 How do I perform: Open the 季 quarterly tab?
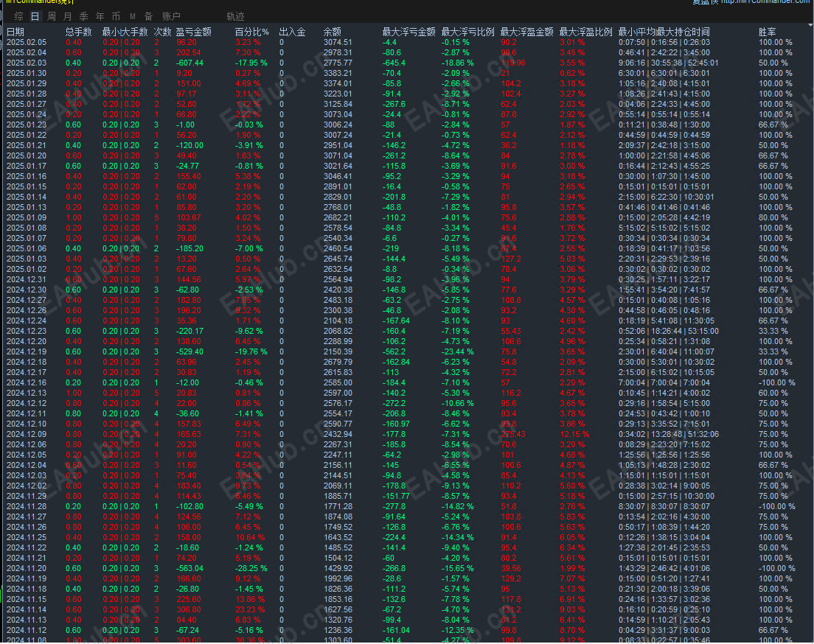pyautogui.click(x=83, y=17)
